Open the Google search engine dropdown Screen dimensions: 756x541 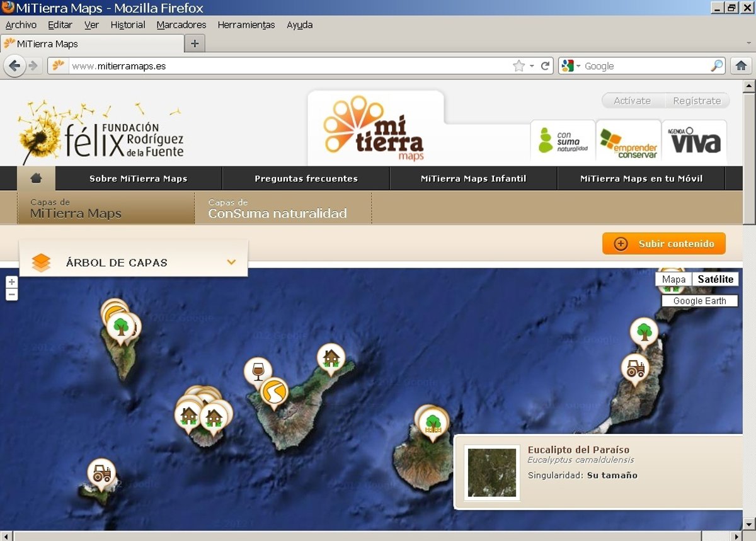(578, 66)
